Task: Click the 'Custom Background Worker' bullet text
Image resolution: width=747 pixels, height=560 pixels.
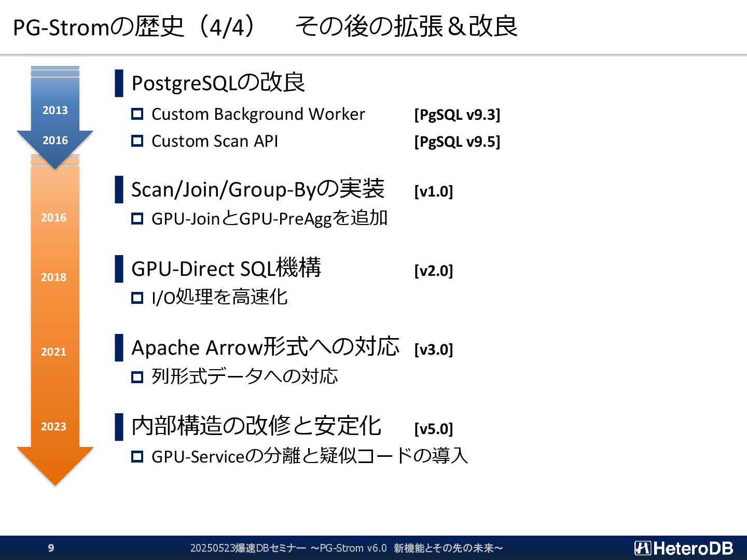Action: click(x=258, y=114)
